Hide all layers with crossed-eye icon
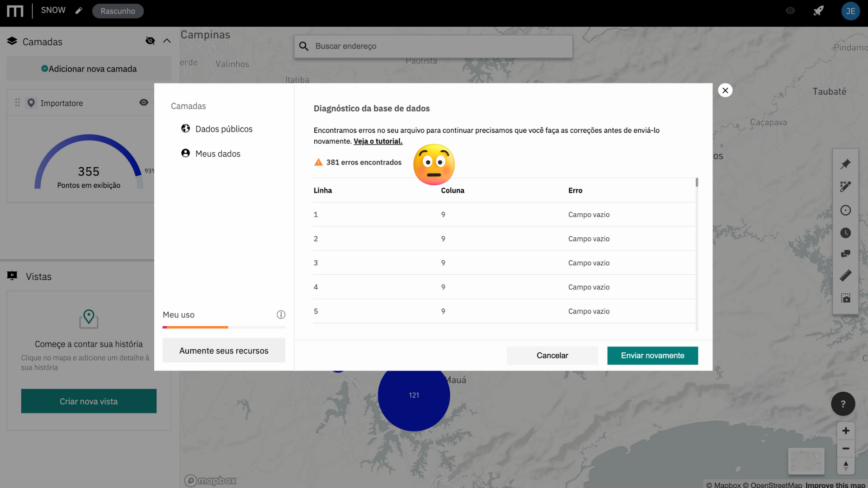 [x=150, y=41]
